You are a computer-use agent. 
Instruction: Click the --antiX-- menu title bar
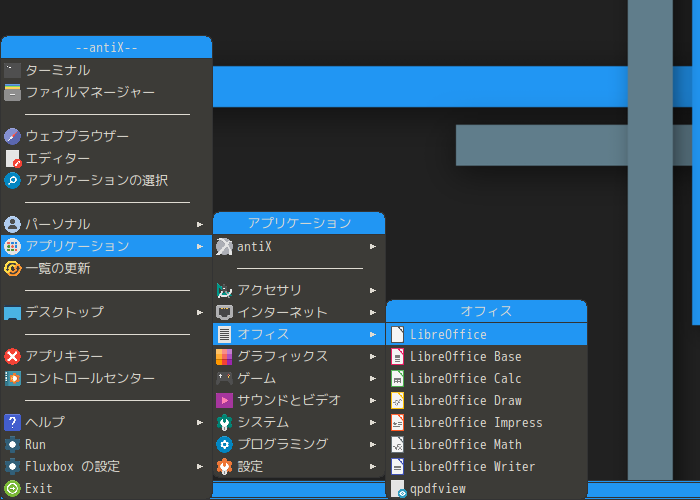pyautogui.click(x=106, y=47)
